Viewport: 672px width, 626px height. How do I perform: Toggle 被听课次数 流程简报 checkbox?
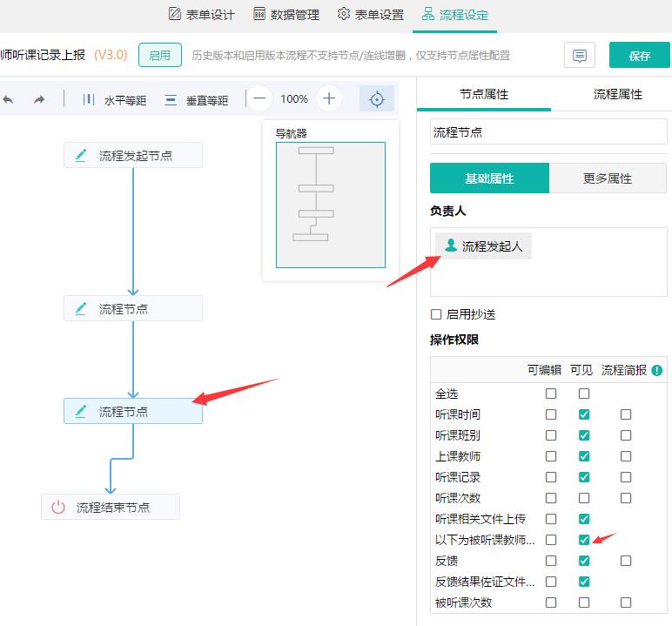click(x=625, y=602)
